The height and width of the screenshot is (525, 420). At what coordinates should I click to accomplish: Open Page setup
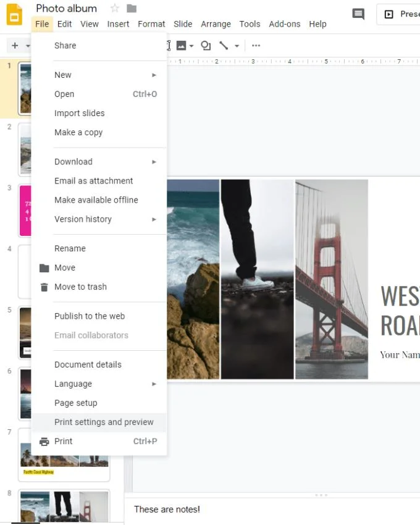(99, 403)
